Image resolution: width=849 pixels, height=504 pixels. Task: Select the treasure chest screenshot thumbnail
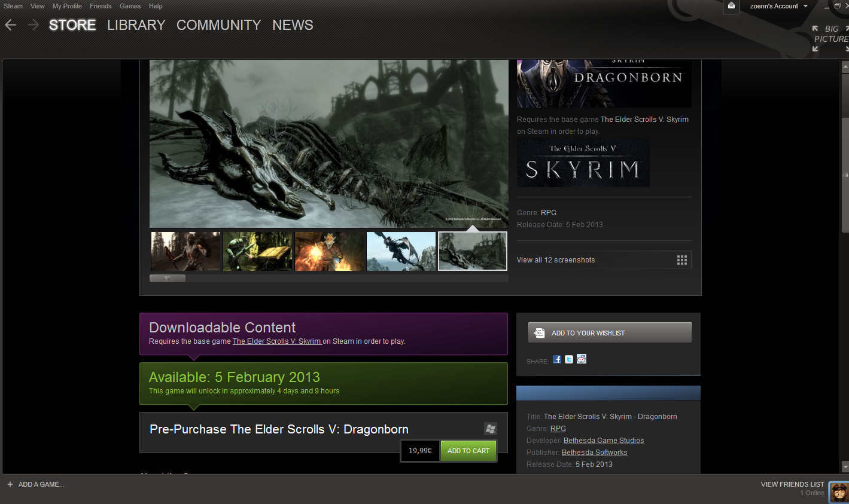pos(258,251)
